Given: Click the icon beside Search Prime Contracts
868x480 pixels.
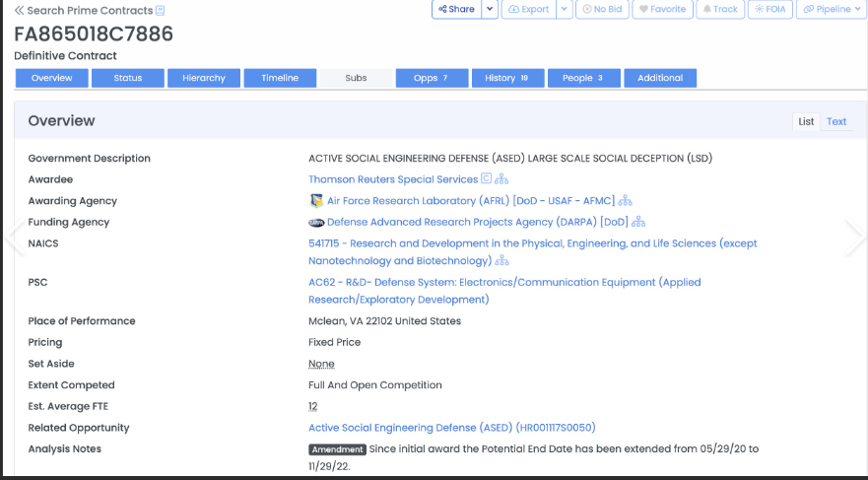Looking at the screenshot, I should coord(161,11).
